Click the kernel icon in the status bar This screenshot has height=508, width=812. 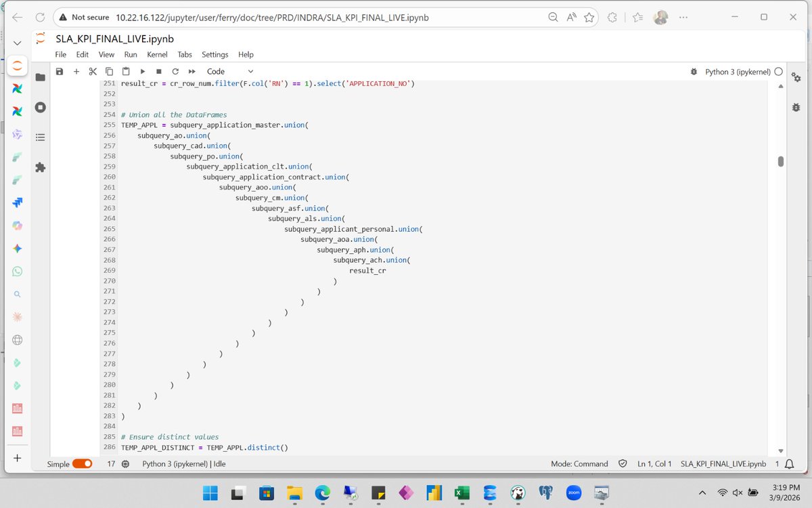point(125,464)
